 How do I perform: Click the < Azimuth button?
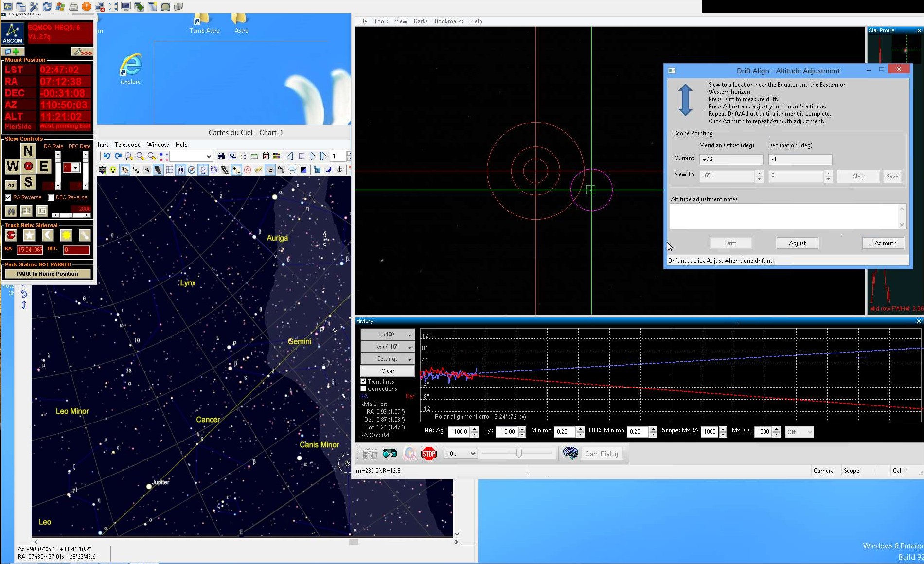point(883,243)
